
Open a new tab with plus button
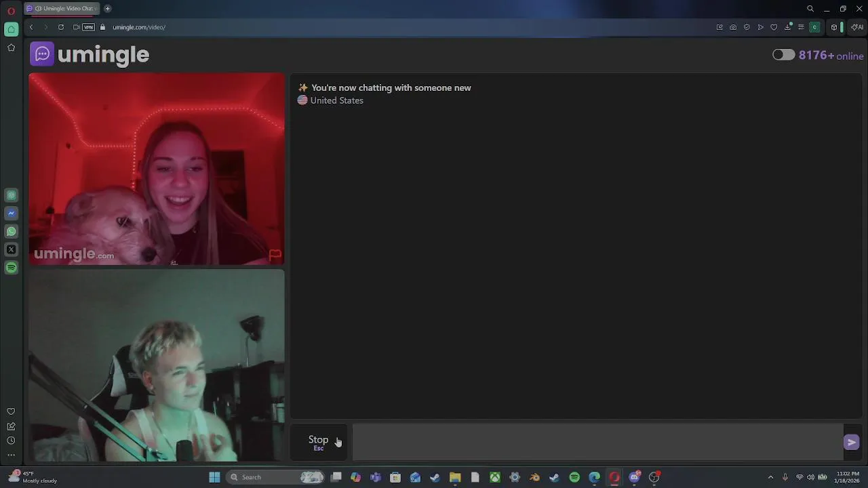(x=107, y=8)
